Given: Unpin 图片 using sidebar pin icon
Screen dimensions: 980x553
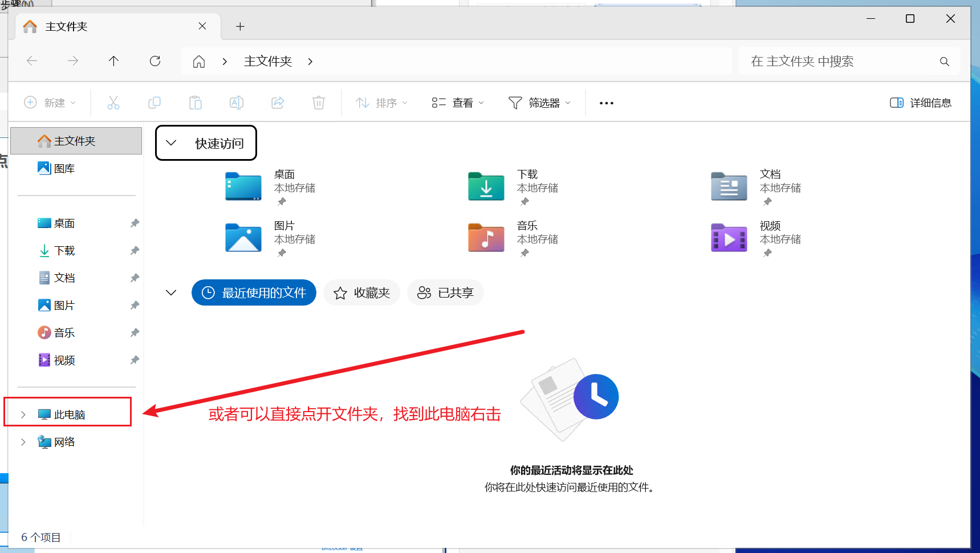Looking at the screenshot, I should click(135, 306).
